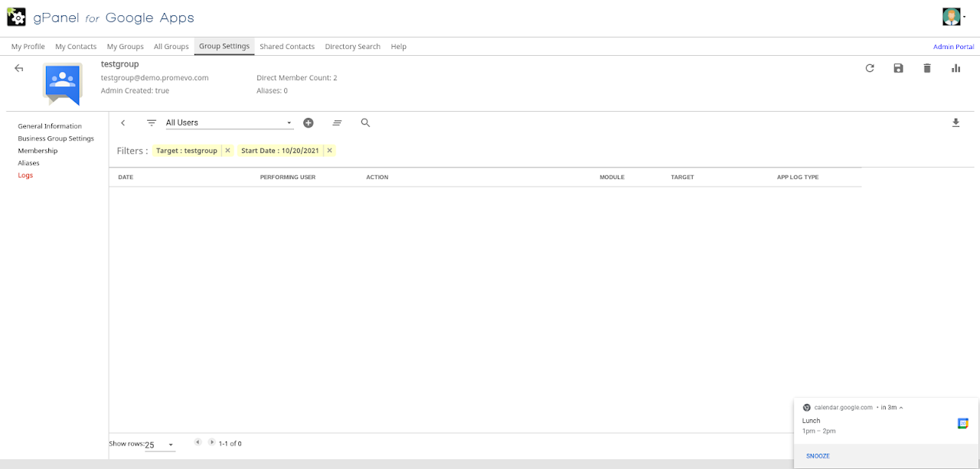Click the filter list icon beside All Users
The image size is (980, 469).
(x=152, y=122)
